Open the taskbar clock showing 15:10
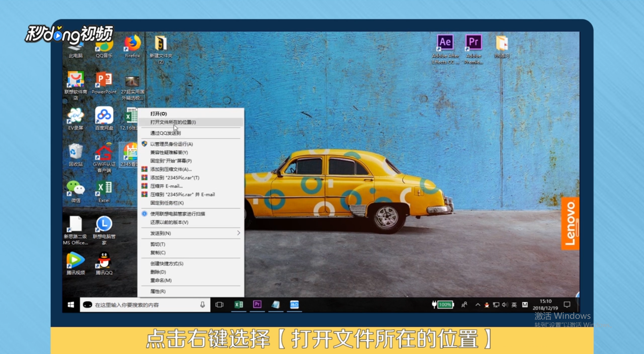This screenshot has height=354, width=644. coord(545,305)
